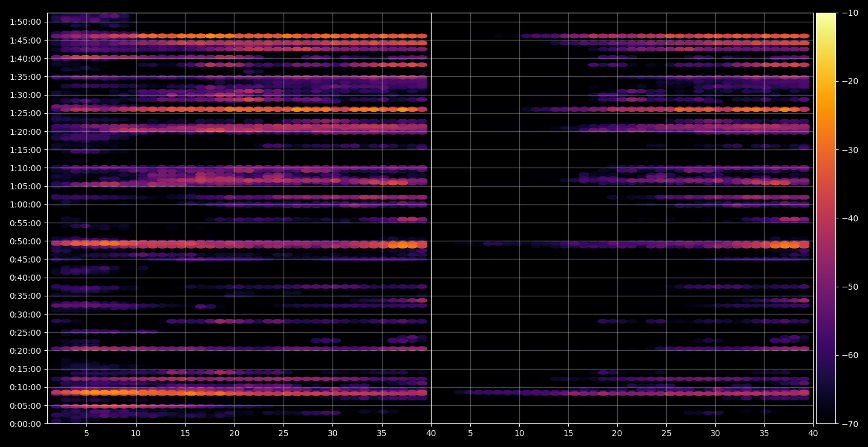Select the 0:05:00 time axis label
The height and width of the screenshot is (447, 868).
point(25,405)
